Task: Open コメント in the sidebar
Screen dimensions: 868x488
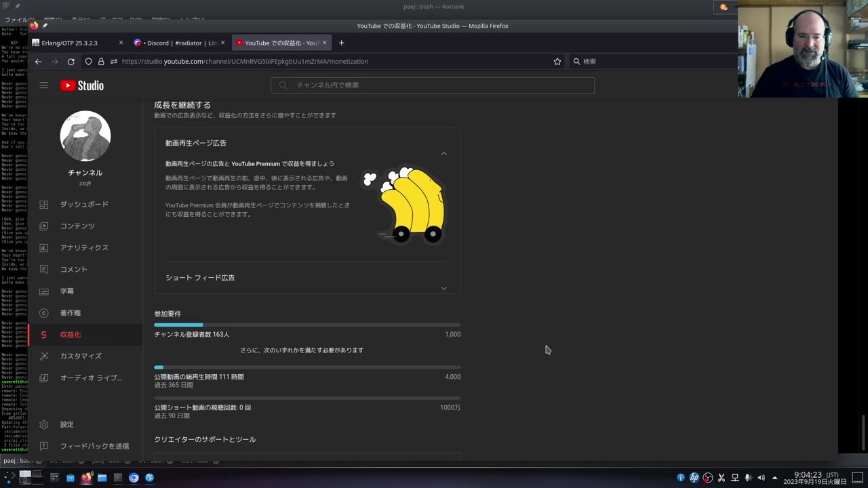Action: (85, 269)
